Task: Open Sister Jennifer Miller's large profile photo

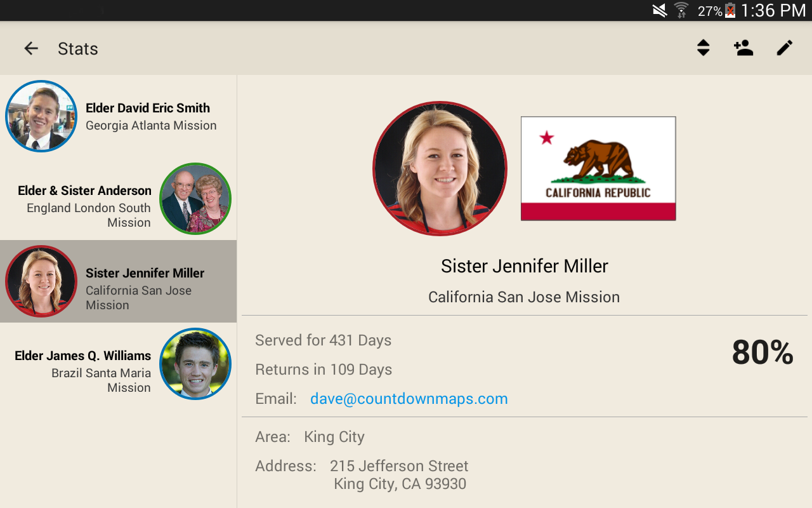Action: coord(440,168)
